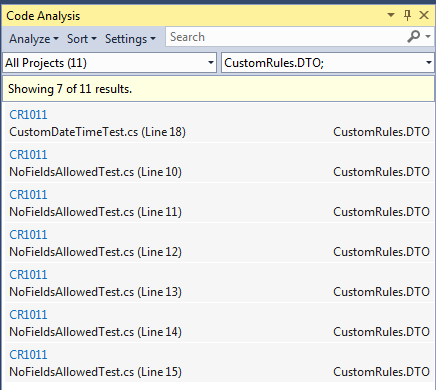Click CR1011 link for NoFieldsAllowedTest.cs Line 10
Screen dimensions: 436x390
click(x=28, y=155)
